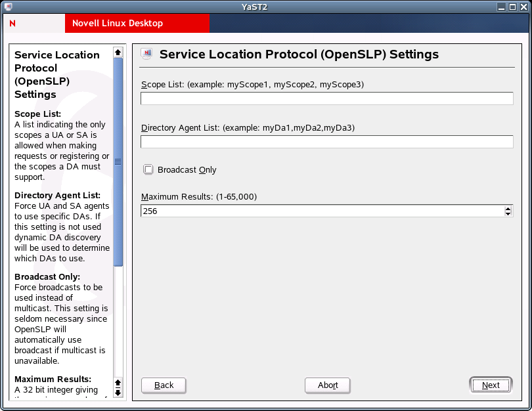
Task: Increase Maximum Results with the up arrow
Action: 508,209
